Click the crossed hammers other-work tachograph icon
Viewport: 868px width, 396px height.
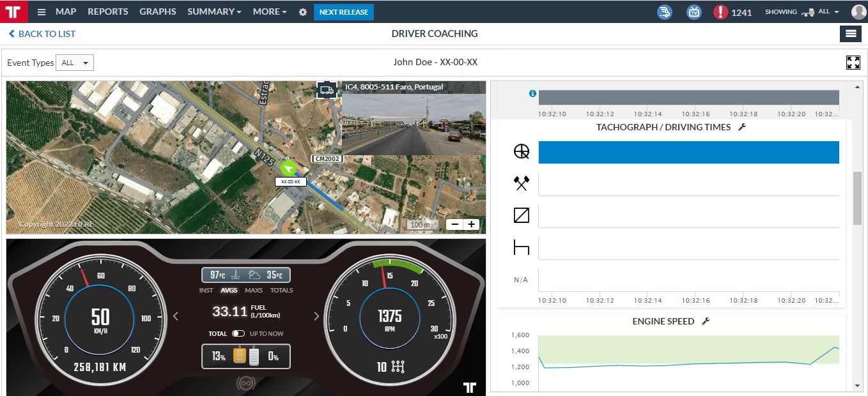click(522, 183)
